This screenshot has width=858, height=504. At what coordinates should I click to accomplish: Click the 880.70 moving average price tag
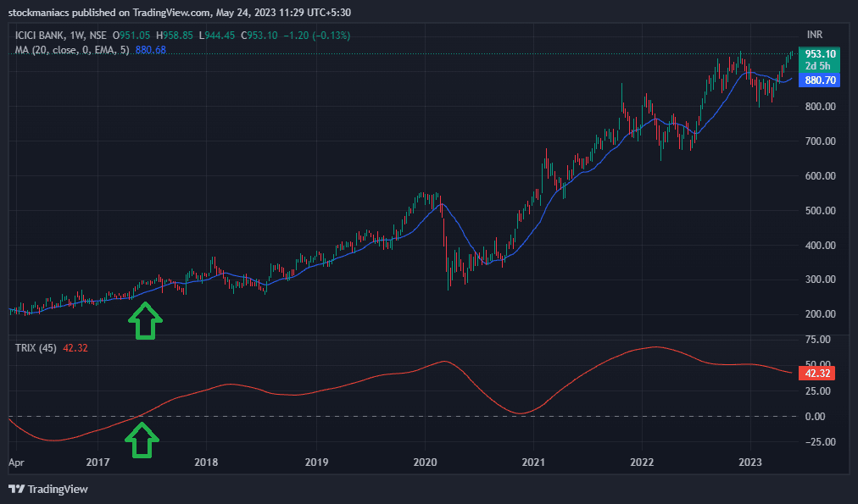click(x=820, y=80)
